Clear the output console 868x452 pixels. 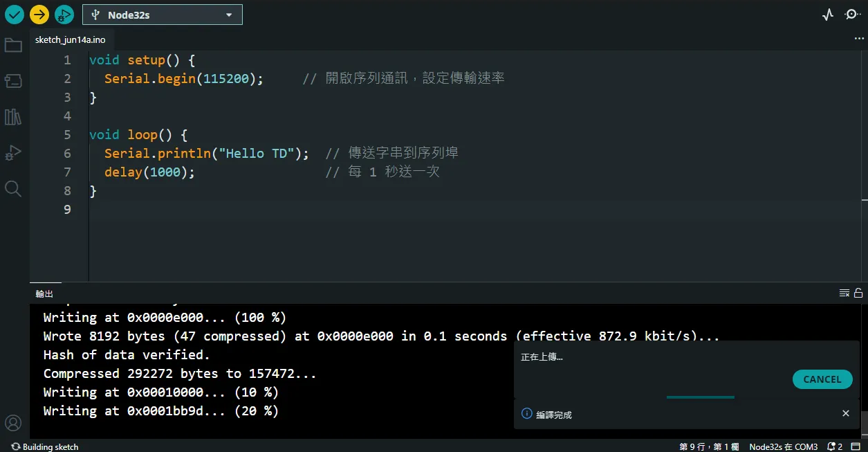[844, 293]
